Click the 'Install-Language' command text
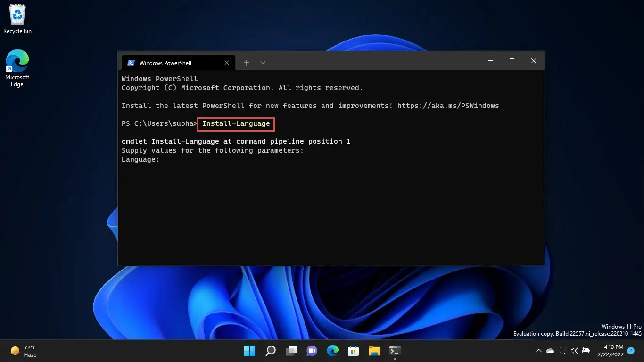 tap(236, 123)
